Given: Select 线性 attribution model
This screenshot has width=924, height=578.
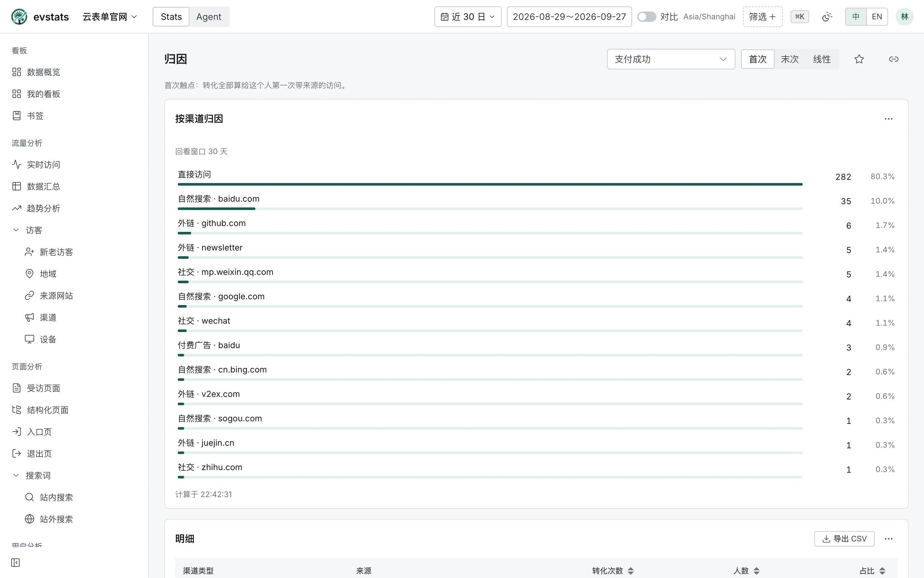Looking at the screenshot, I should [x=822, y=59].
